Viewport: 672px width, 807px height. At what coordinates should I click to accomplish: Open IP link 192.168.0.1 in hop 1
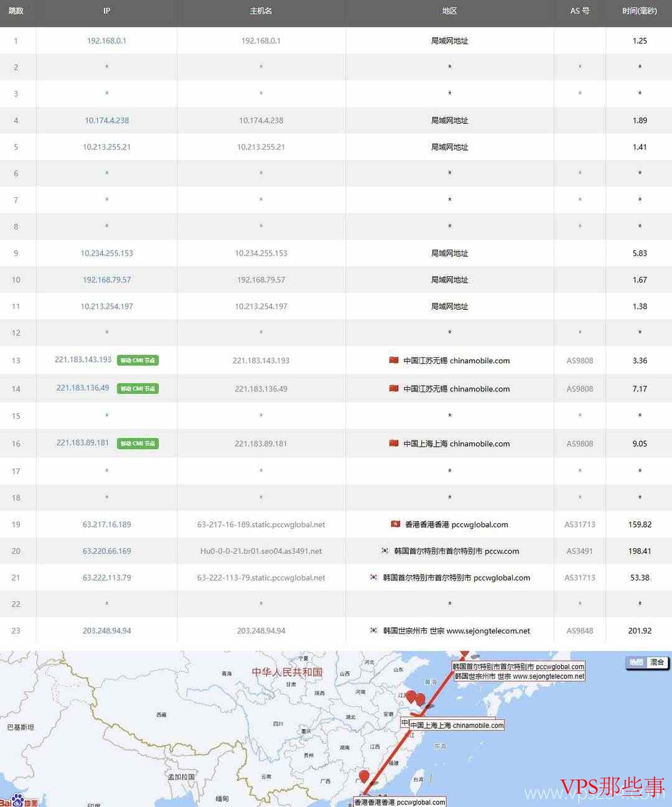coord(106,40)
